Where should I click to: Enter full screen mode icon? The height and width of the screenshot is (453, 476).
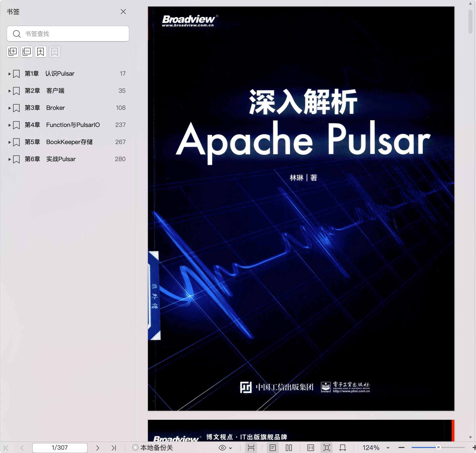pos(327,448)
